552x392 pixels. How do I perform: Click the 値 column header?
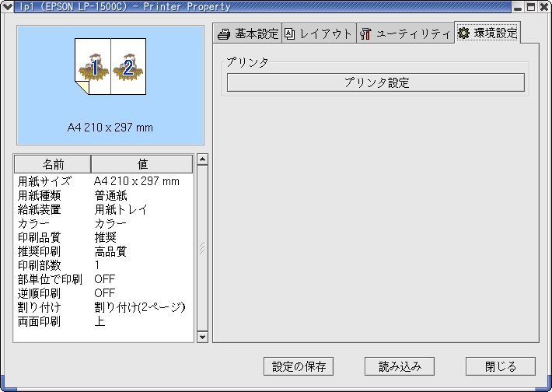pos(142,164)
